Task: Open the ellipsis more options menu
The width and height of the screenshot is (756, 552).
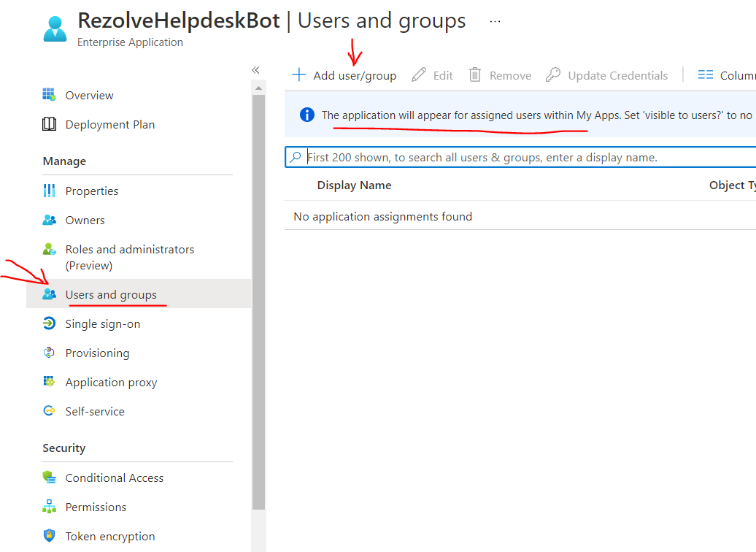Action: (x=495, y=21)
